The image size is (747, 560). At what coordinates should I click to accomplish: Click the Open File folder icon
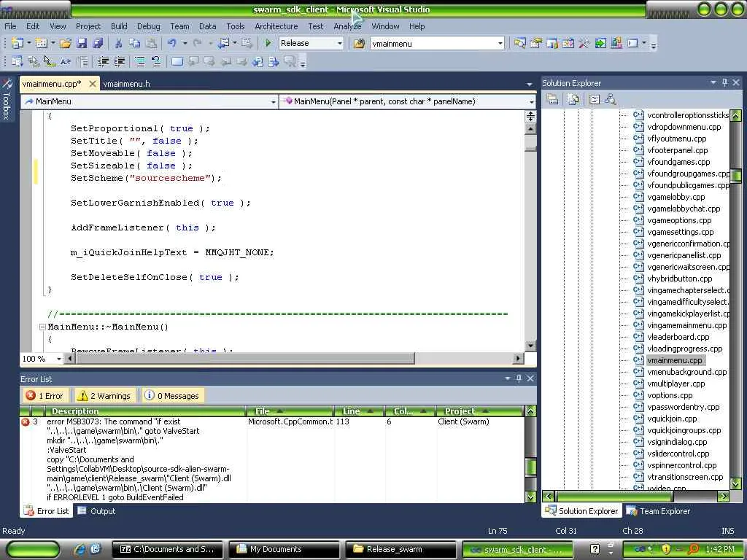pos(66,43)
